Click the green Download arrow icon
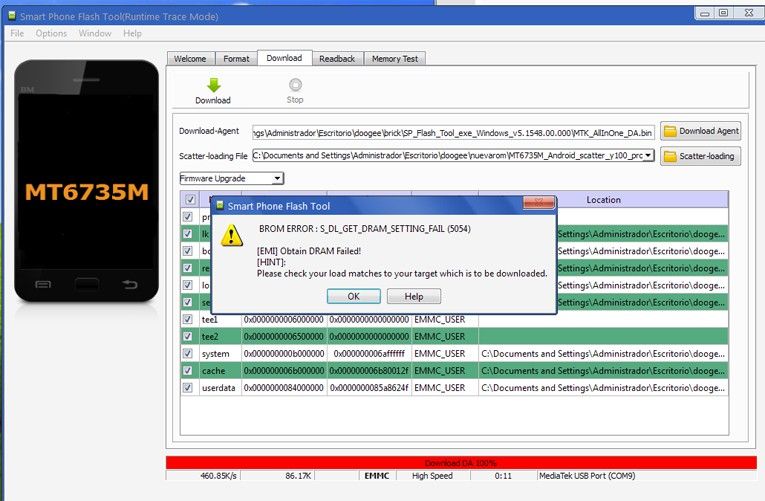 click(214, 85)
